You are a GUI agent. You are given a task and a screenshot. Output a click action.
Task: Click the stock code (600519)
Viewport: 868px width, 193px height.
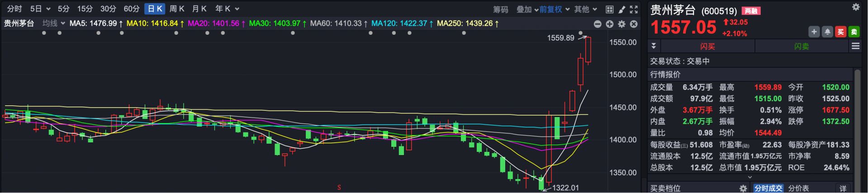point(719,11)
